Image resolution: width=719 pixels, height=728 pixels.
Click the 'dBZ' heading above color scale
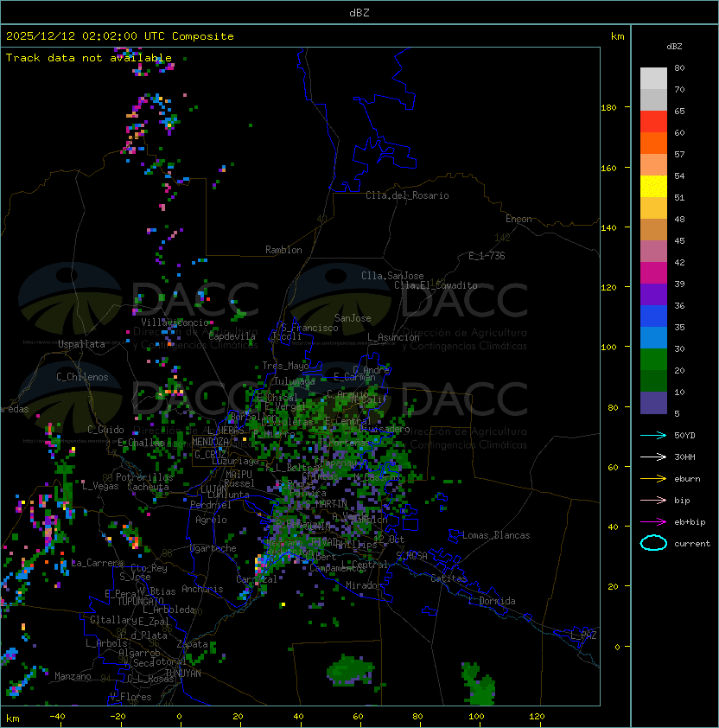(x=674, y=47)
